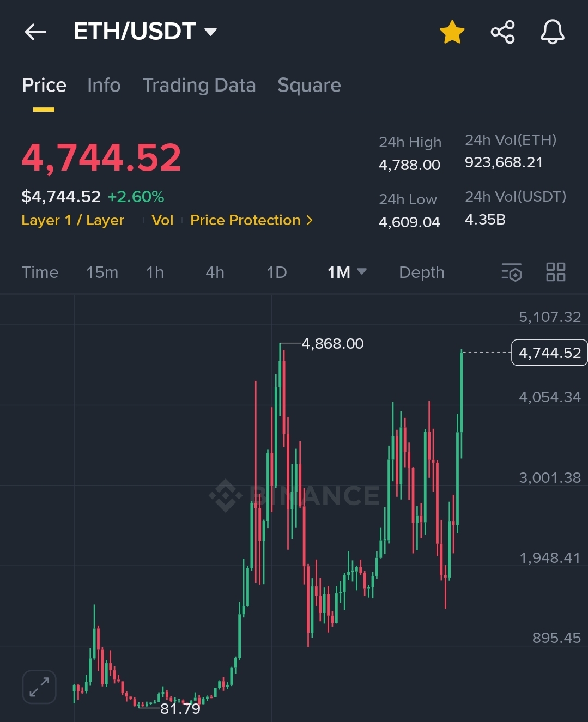Open the Layer 1 / Layer tag link
The width and height of the screenshot is (588, 722).
pos(72,220)
